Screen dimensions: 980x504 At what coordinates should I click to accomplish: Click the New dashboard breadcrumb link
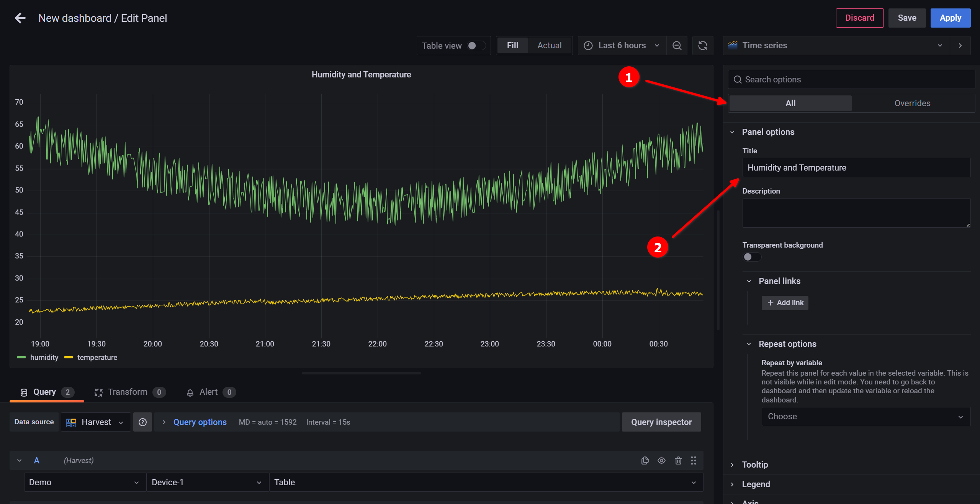click(75, 18)
